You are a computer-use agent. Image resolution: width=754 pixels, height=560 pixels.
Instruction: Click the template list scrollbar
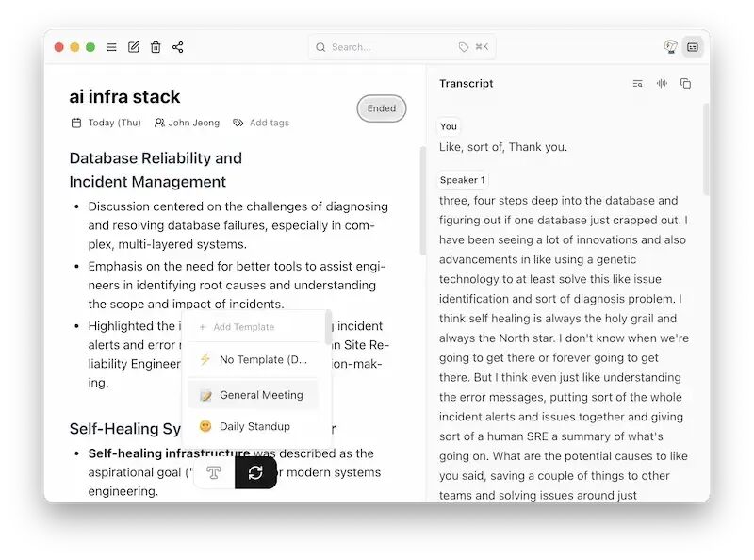click(x=329, y=327)
